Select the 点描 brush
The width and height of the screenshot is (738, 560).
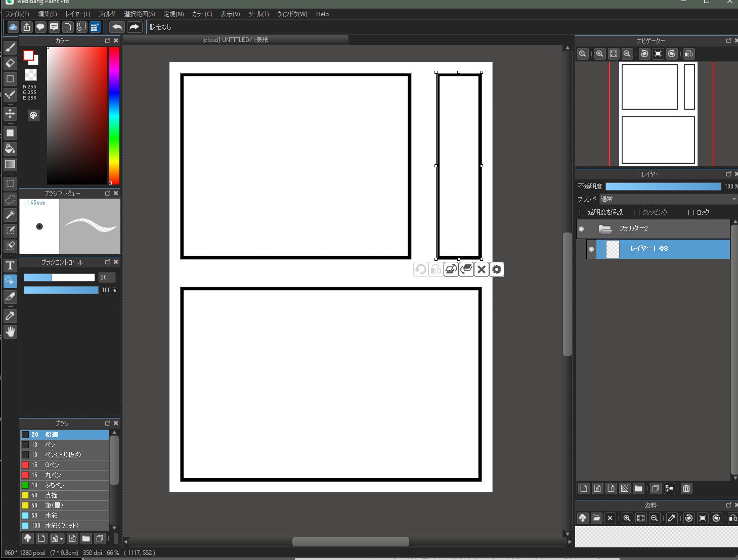pos(65,495)
